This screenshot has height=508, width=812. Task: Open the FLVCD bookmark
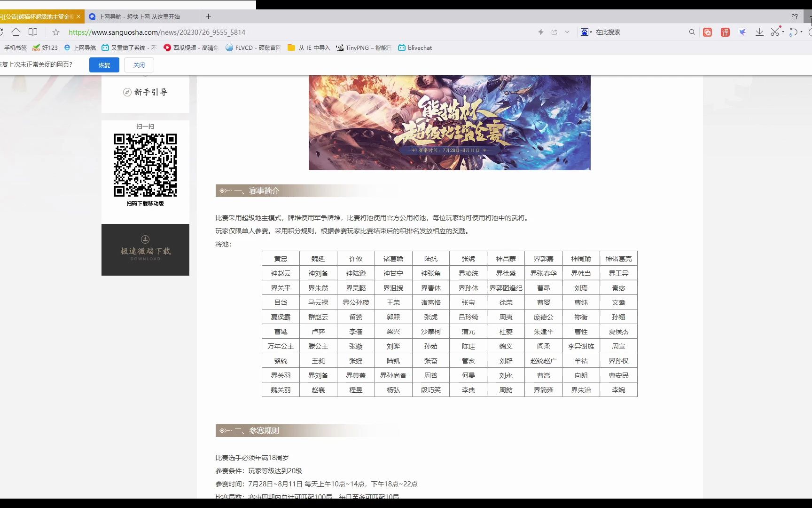coord(253,48)
